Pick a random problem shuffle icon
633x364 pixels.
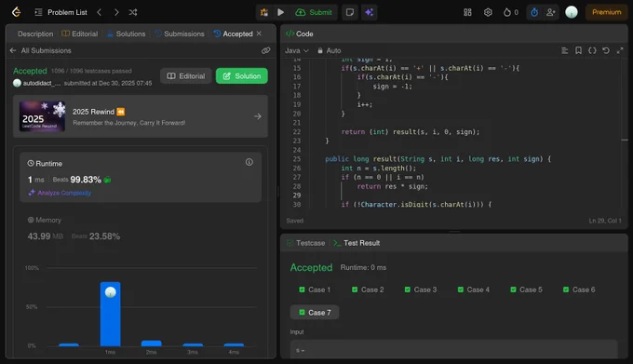(133, 12)
